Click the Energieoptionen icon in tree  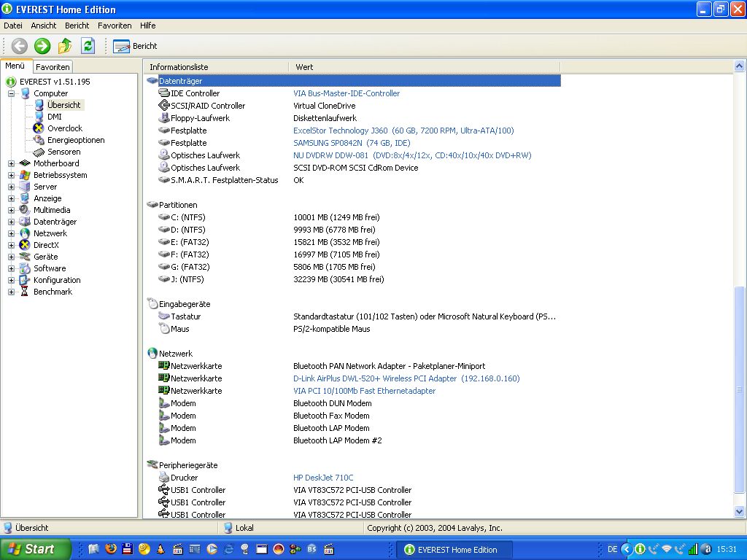click(39, 140)
